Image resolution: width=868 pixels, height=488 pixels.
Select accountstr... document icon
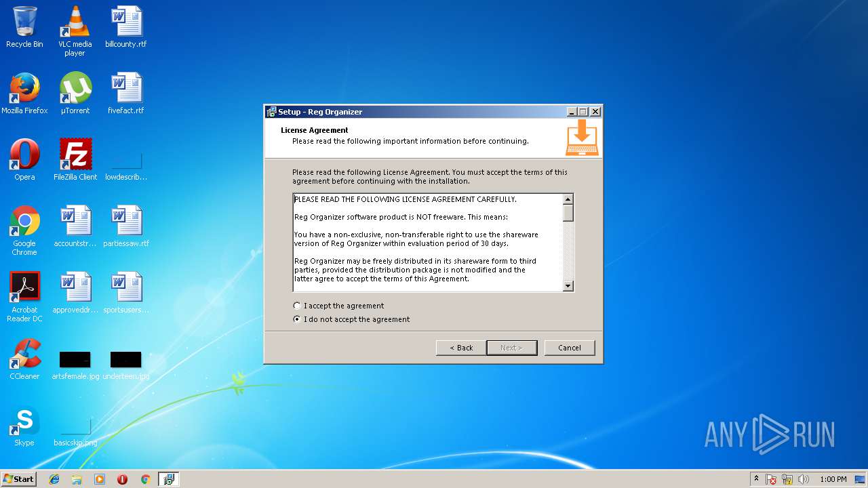click(x=75, y=227)
